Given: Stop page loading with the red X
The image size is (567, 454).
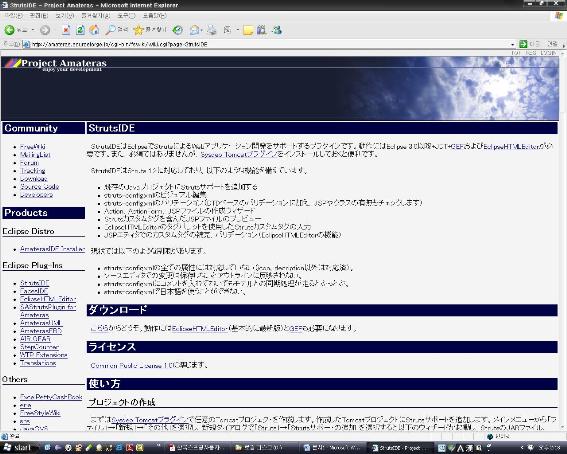Looking at the screenshot, I should [66, 30].
